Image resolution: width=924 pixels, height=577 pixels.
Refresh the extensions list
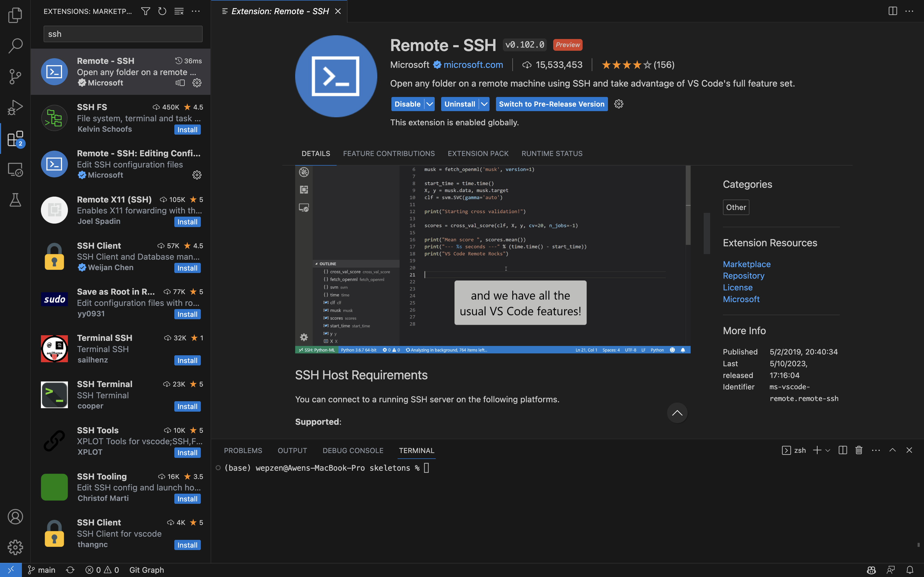162,11
